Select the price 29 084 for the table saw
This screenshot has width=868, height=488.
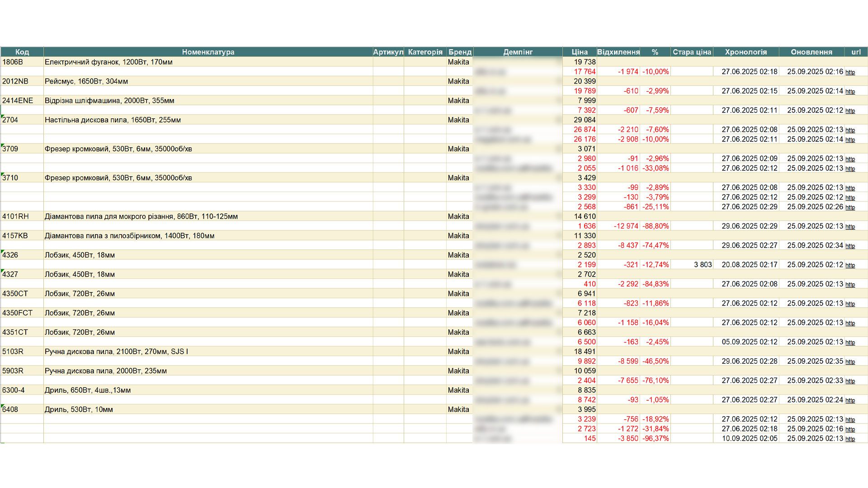tap(585, 120)
